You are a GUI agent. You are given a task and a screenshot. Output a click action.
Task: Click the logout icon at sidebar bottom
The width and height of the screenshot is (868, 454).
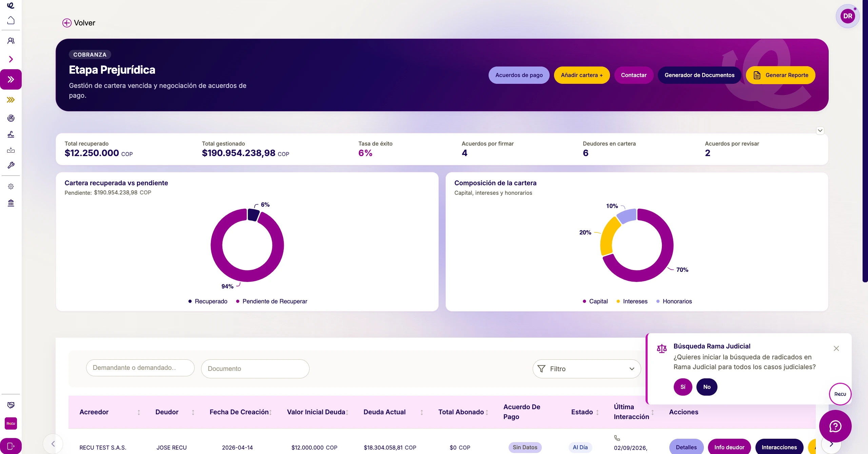pyautogui.click(x=11, y=446)
